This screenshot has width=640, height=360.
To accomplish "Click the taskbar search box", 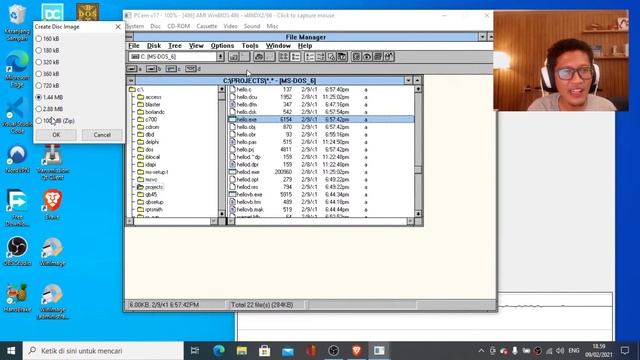I will point(103,351).
